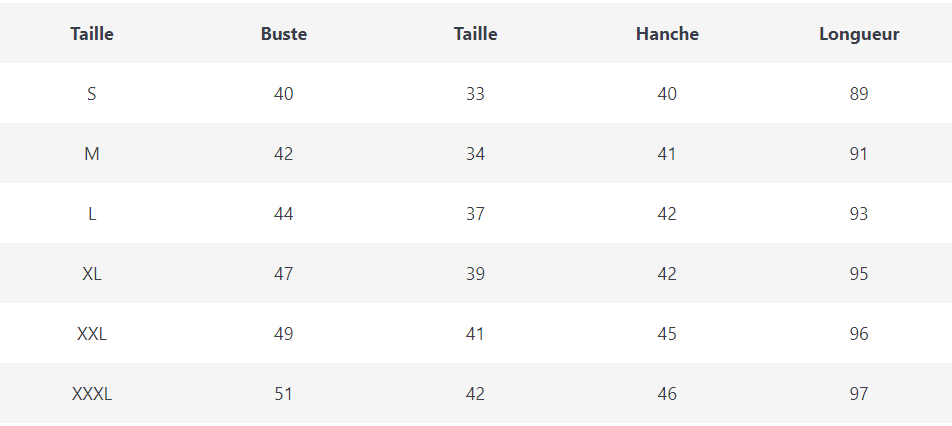Click waist value 33 in the S row
Image resolution: width=952 pixels, height=426 pixels.
(x=475, y=94)
